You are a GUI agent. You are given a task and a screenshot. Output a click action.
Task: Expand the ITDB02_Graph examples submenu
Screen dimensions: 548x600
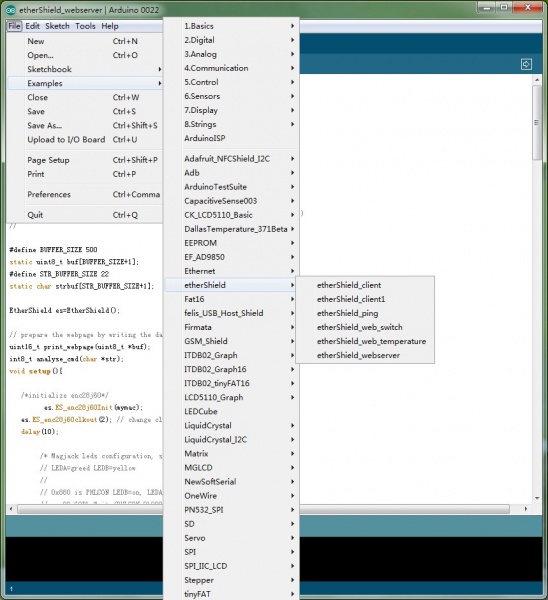pyautogui.click(x=232, y=355)
